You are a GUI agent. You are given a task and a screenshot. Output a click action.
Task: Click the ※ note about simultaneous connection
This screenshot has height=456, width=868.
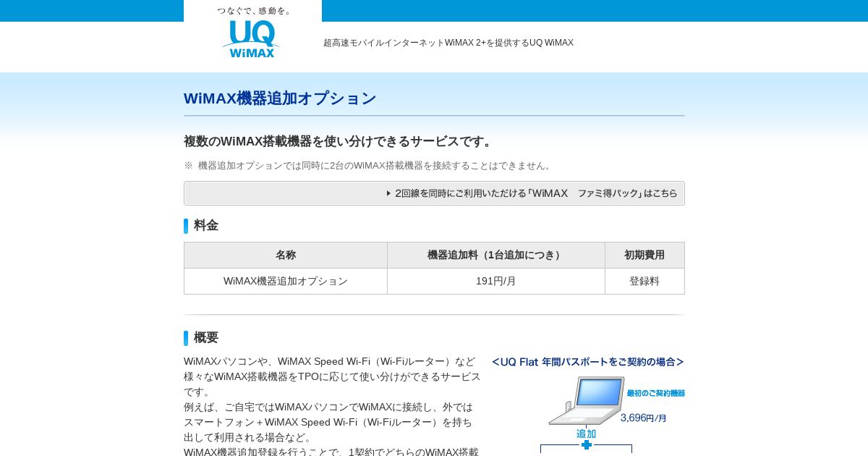(x=369, y=165)
